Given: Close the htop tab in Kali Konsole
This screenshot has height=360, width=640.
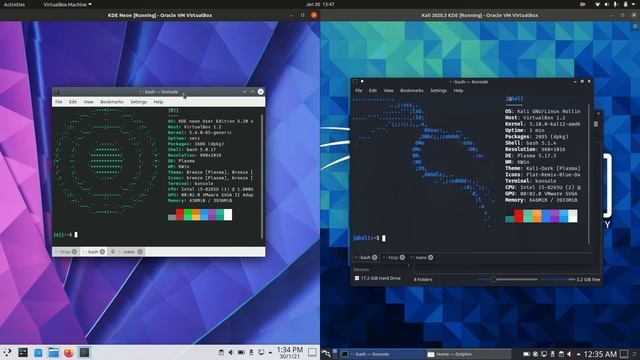Looking at the screenshot, I should pyautogui.click(x=402, y=258).
